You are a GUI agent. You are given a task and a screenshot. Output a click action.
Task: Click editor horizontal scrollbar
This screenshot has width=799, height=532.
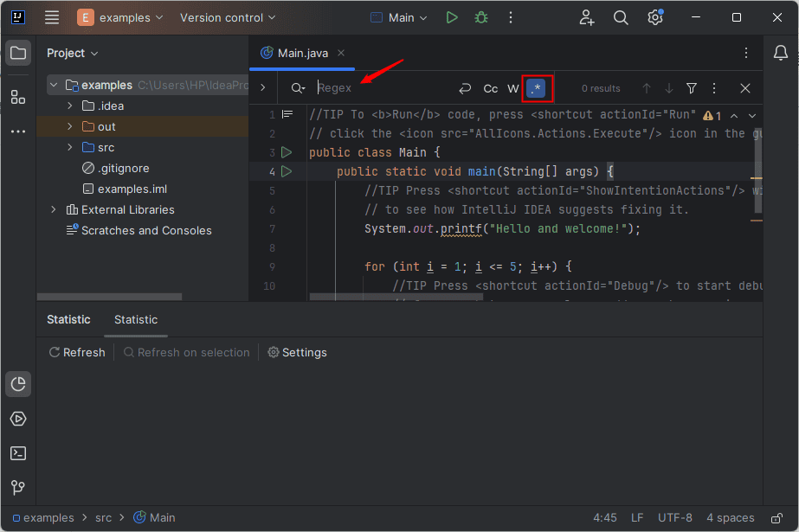(x=396, y=297)
